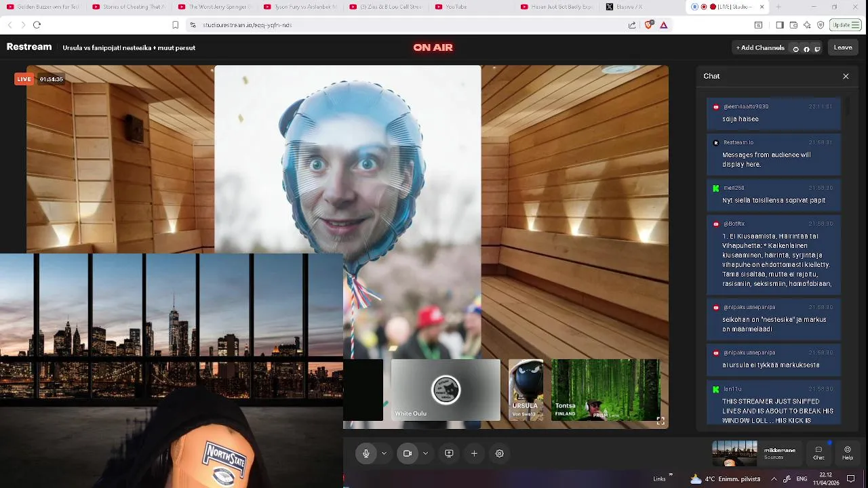Screen dimensions: 868x488
Task: Switch to the 'Tyson Fury vs Arslanbek' tab
Action: tap(300, 7)
